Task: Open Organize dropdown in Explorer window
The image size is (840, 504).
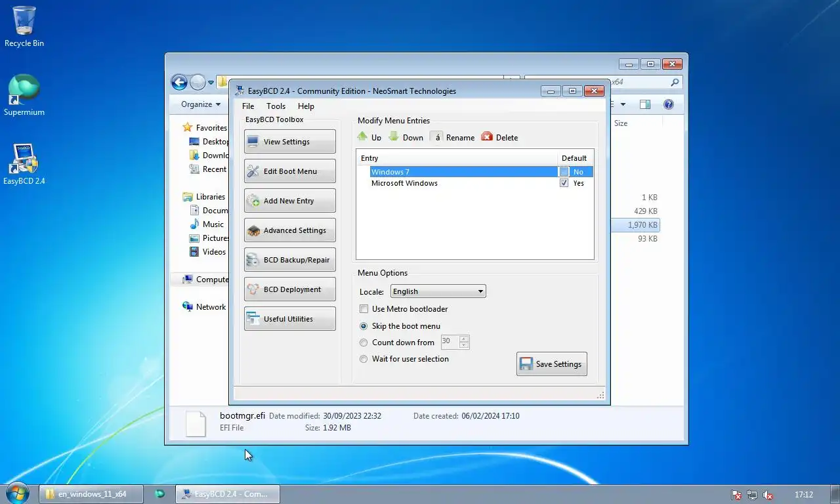Action: pyautogui.click(x=201, y=104)
